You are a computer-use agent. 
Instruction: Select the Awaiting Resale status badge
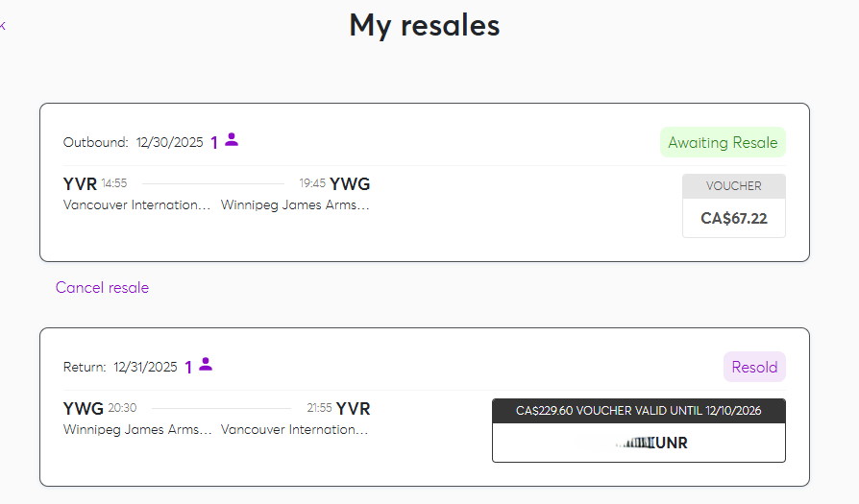(723, 142)
